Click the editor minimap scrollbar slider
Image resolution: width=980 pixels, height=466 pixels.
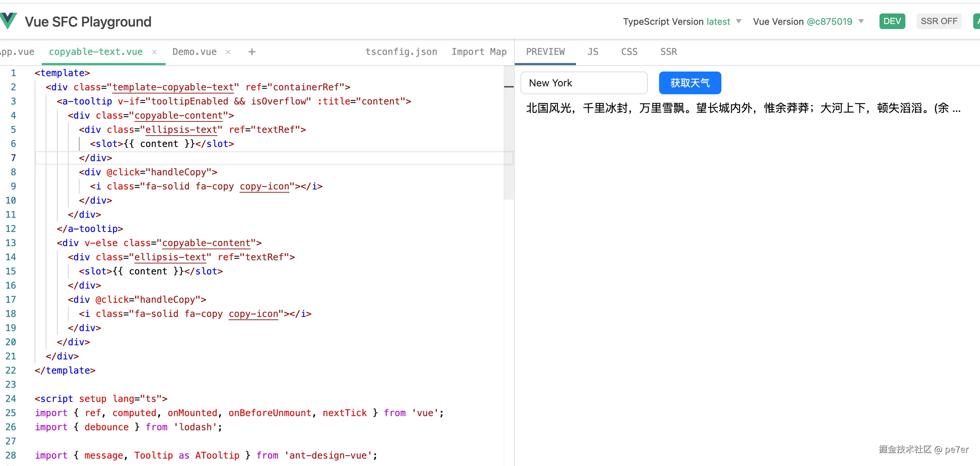(x=509, y=133)
